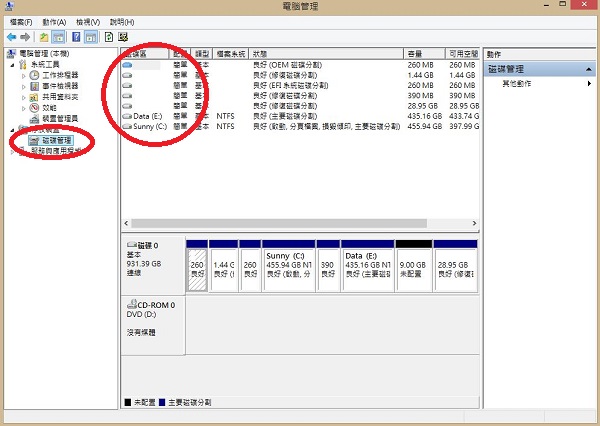Image resolution: width=600 pixels, height=426 pixels.
Task: Open the 檔案(F) menu
Action: tap(21, 22)
